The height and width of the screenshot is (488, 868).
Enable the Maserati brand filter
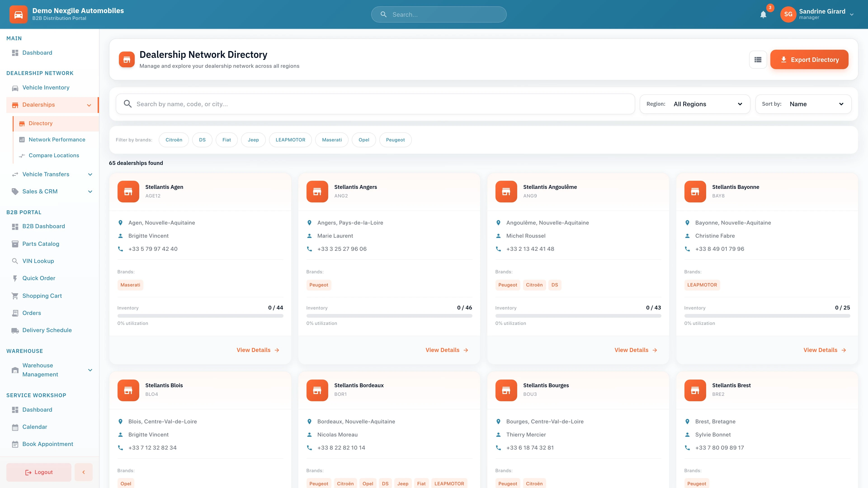tap(332, 140)
